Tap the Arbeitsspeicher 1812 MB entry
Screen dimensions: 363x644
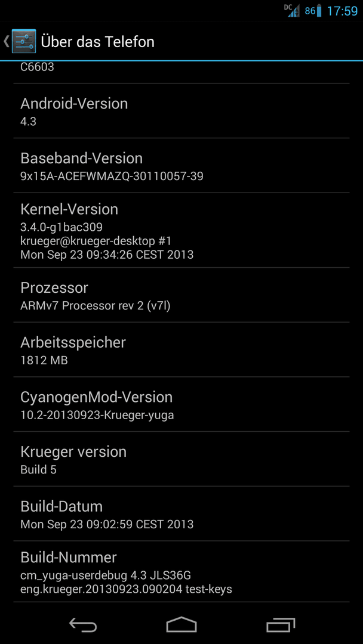click(181, 350)
